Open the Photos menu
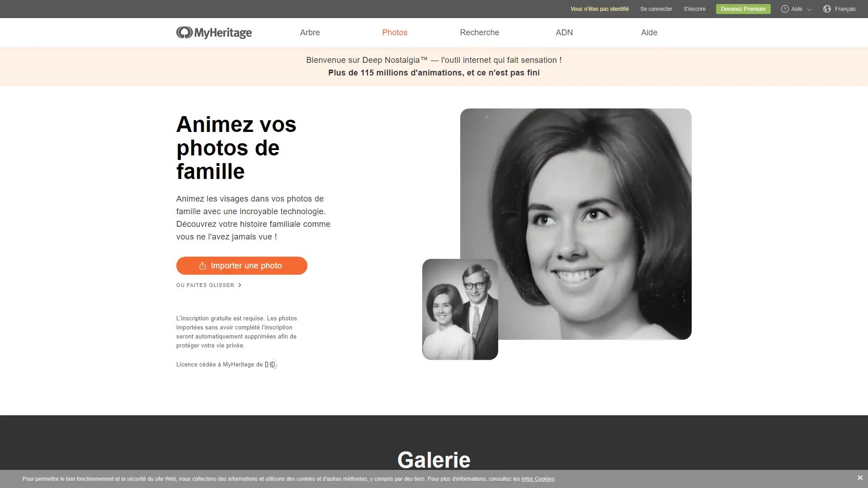 coord(394,33)
